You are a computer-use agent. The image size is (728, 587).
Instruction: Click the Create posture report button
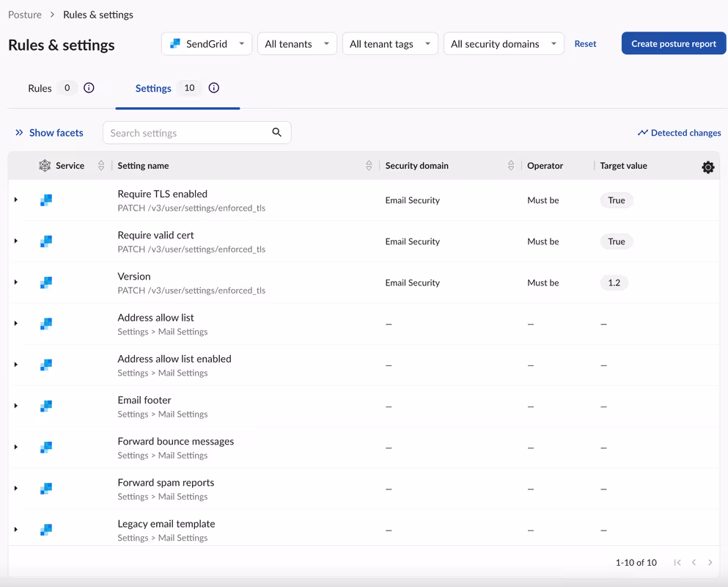[674, 44]
